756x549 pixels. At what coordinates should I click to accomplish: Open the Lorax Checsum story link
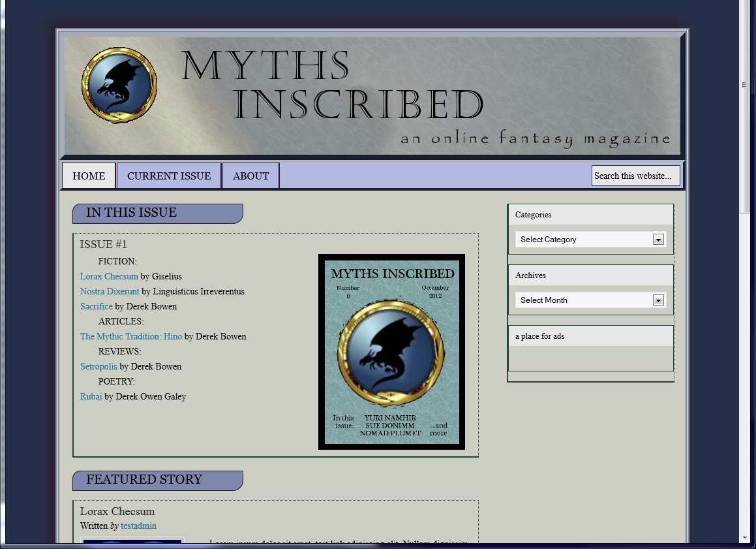[109, 276]
